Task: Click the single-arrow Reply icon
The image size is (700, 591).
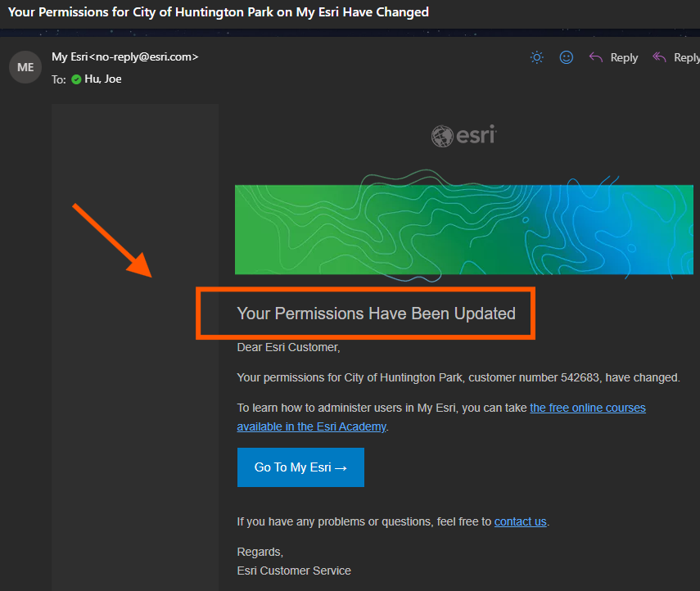Action: coord(595,57)
